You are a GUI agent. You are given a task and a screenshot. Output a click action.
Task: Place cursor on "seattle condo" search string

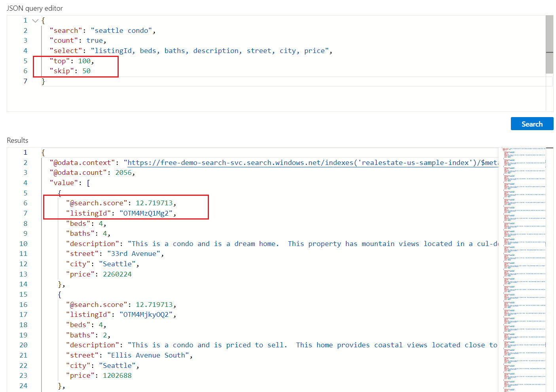121,30
